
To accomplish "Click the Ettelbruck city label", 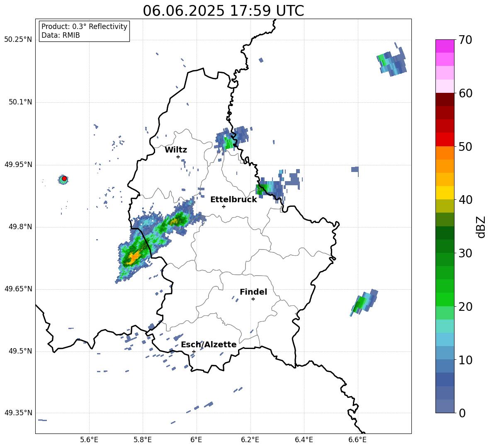I will tap(233, 200).
